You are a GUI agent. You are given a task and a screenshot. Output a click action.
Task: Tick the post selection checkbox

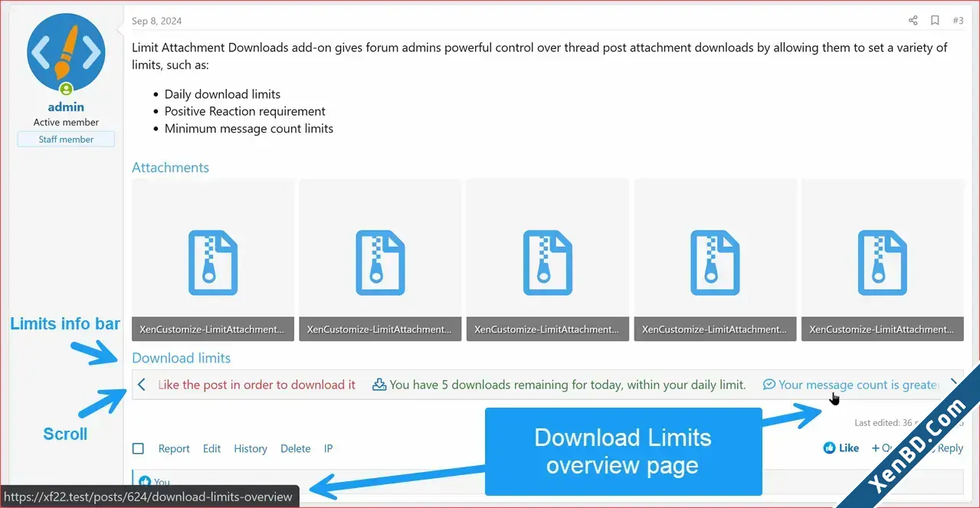138,448
